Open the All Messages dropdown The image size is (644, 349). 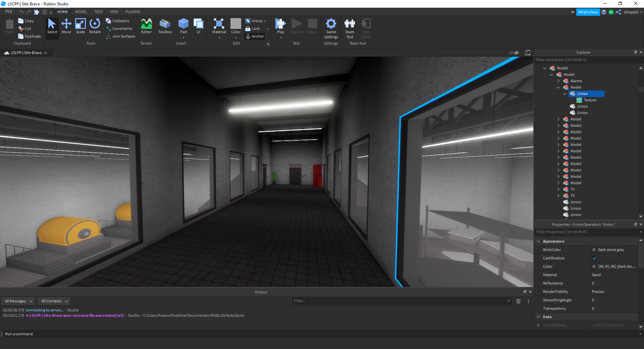click(x=18, y=301)
